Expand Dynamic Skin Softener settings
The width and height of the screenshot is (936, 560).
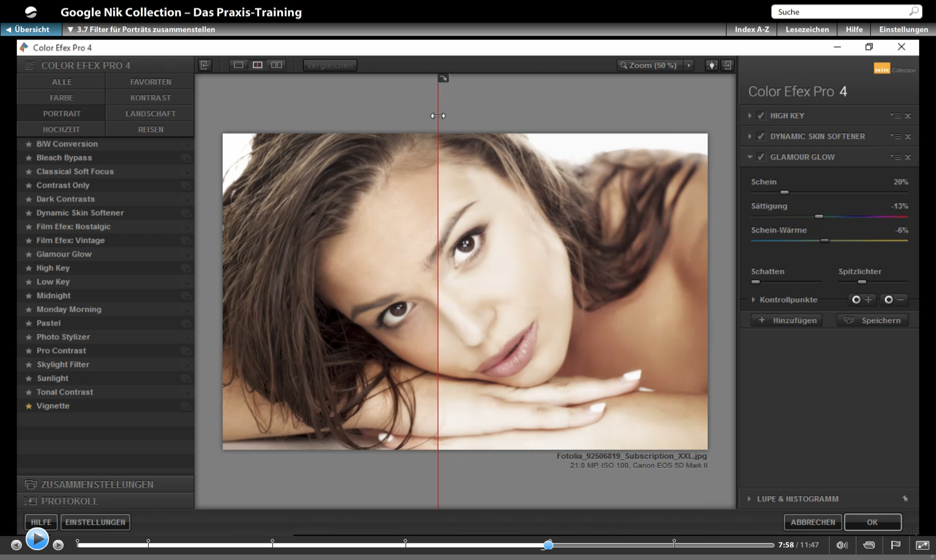[750, 137]
